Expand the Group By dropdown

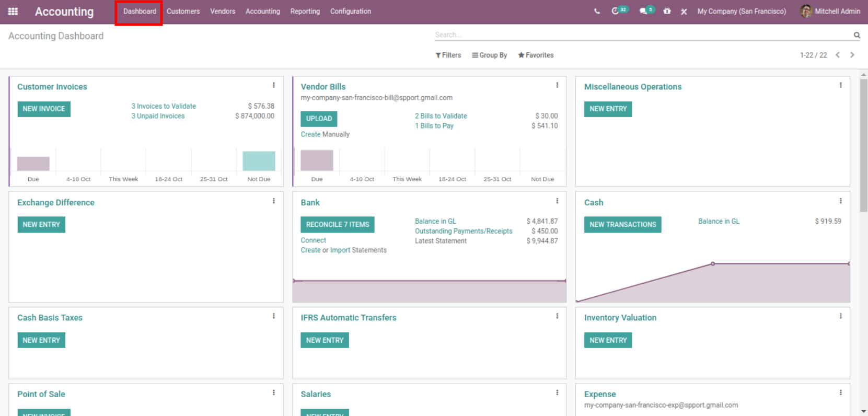pyautogui.click(x=489, y=55)
